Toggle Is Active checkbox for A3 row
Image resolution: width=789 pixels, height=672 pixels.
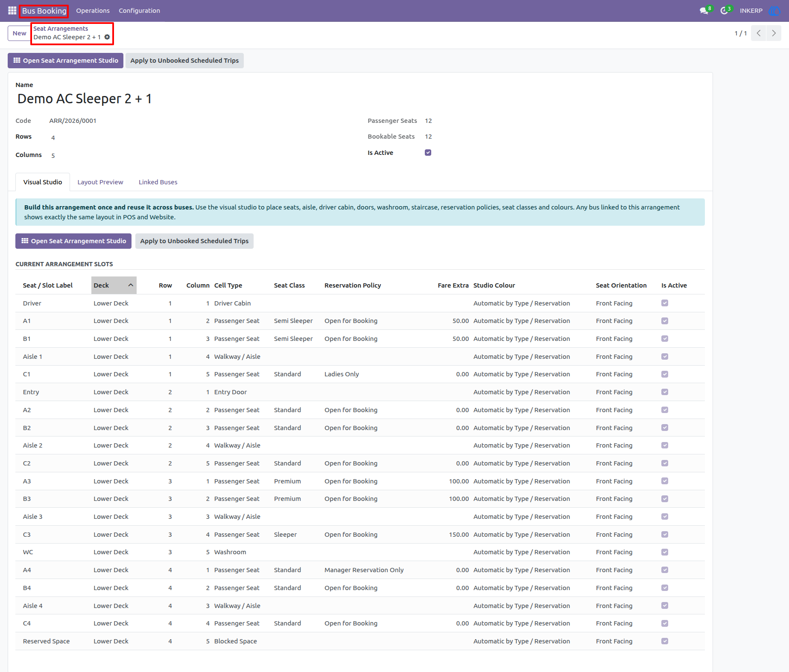[665, 481]
